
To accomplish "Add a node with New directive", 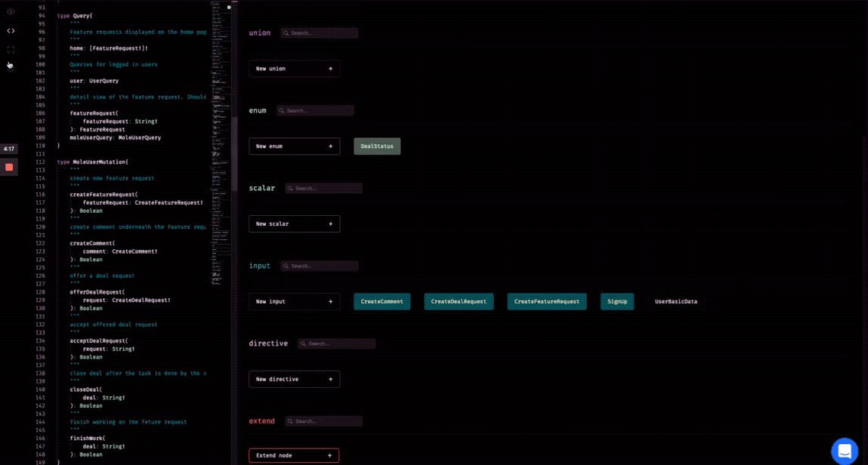I will tap(295, 379).
